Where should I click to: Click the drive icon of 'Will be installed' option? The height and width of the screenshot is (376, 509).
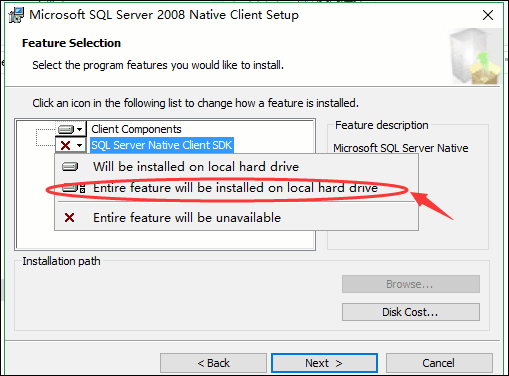(x=70, y=166)
